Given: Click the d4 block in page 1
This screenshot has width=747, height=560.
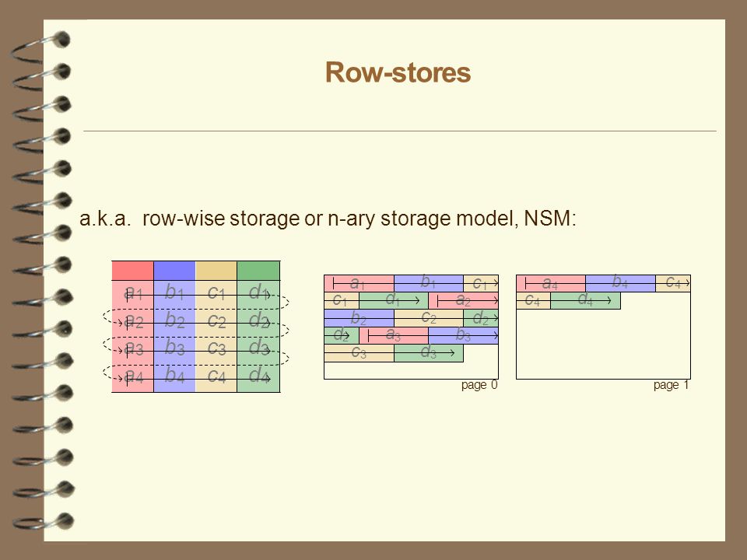Looking at the screenshot, I should coord(585,300).
